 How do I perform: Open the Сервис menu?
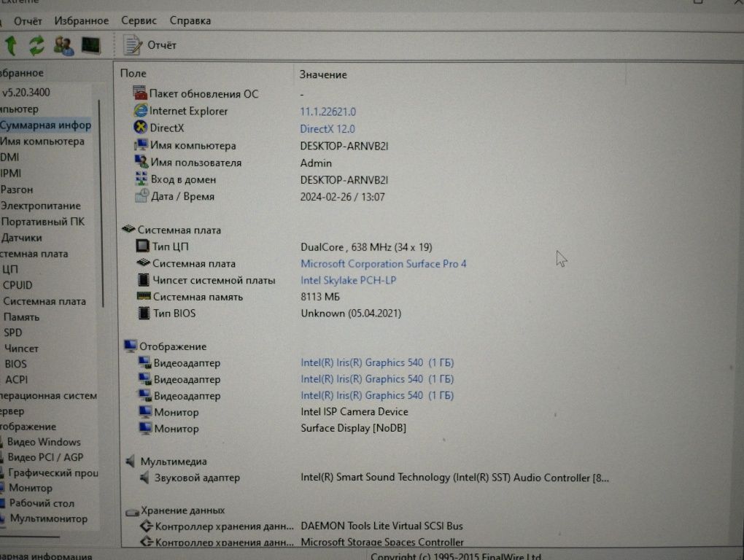pos(139,20)
